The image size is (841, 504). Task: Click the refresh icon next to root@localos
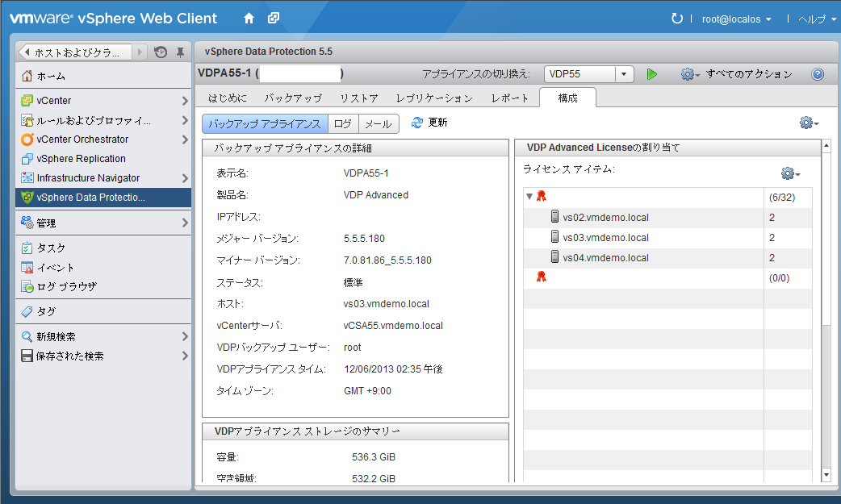pos(676,18)
